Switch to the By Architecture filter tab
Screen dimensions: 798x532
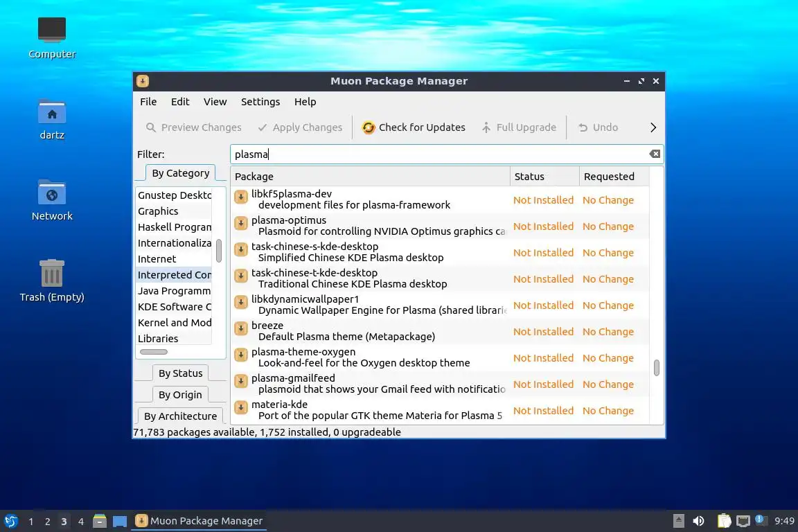(180, 416)
